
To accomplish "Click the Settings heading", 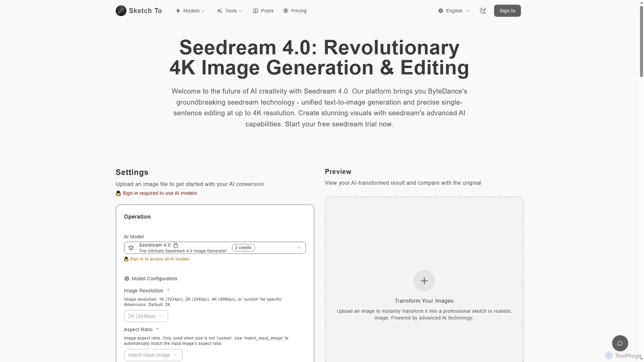I will click(132, 172).
